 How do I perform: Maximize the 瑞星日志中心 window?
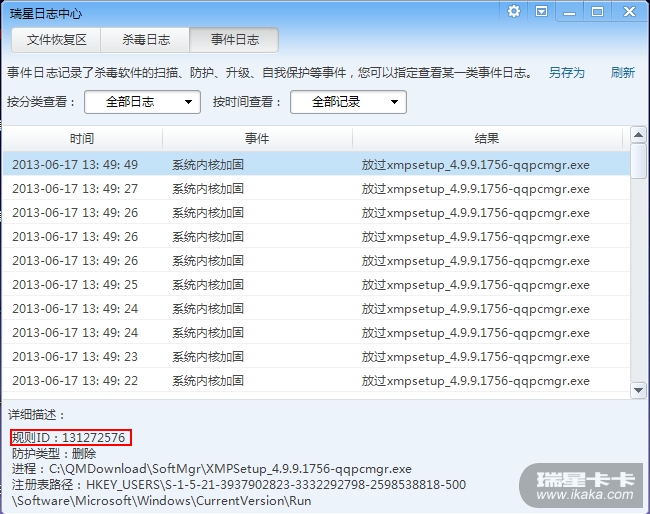597,12
